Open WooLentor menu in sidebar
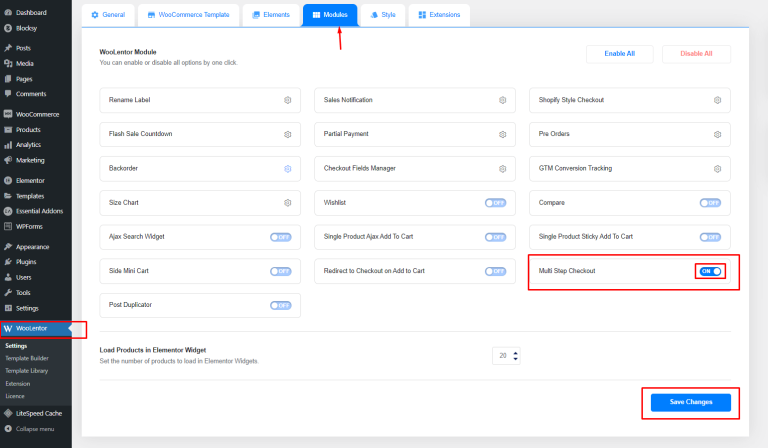Viewport: 768px width, 448px height. [36, 329]
